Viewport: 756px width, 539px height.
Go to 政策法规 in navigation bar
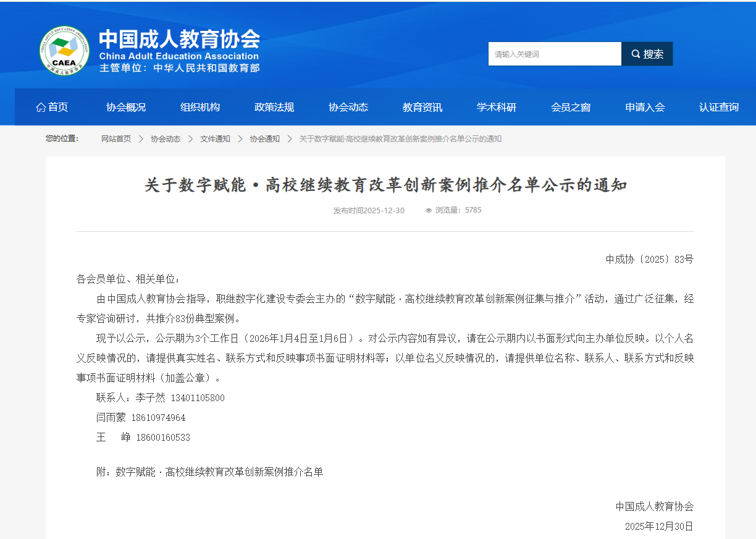274,107
